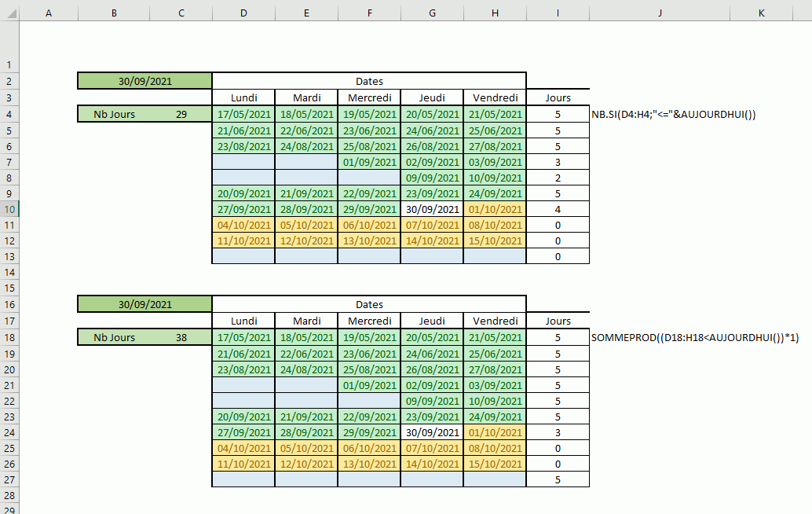Click 04/10/2021 in row 11

coord(243,225)
